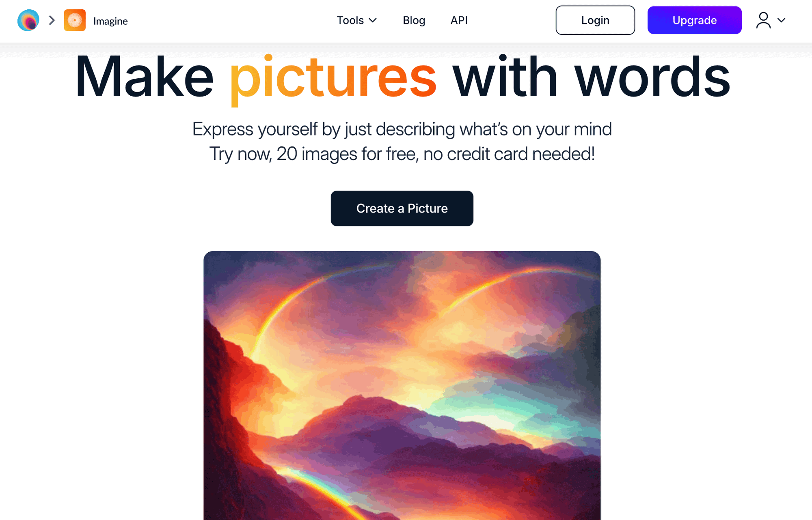Click the word "with" in the headline
This screenshot has height=520, width=812.
[505, 76]
